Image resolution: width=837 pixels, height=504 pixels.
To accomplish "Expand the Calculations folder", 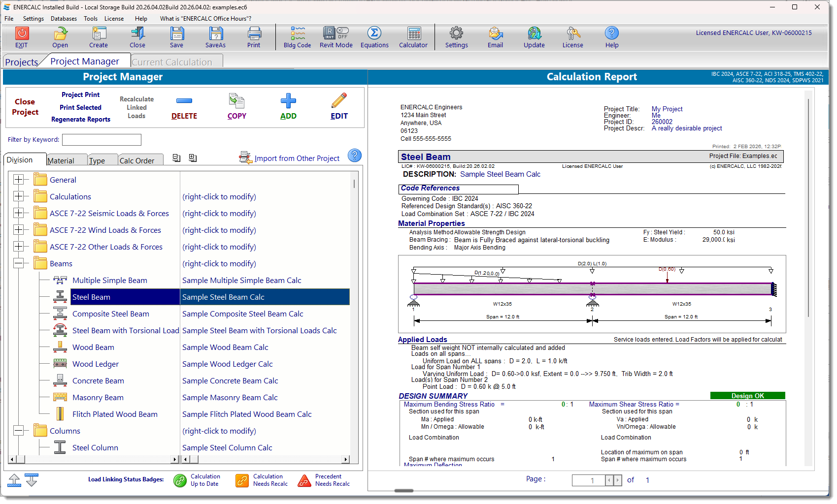I will (x=18, y=196).
